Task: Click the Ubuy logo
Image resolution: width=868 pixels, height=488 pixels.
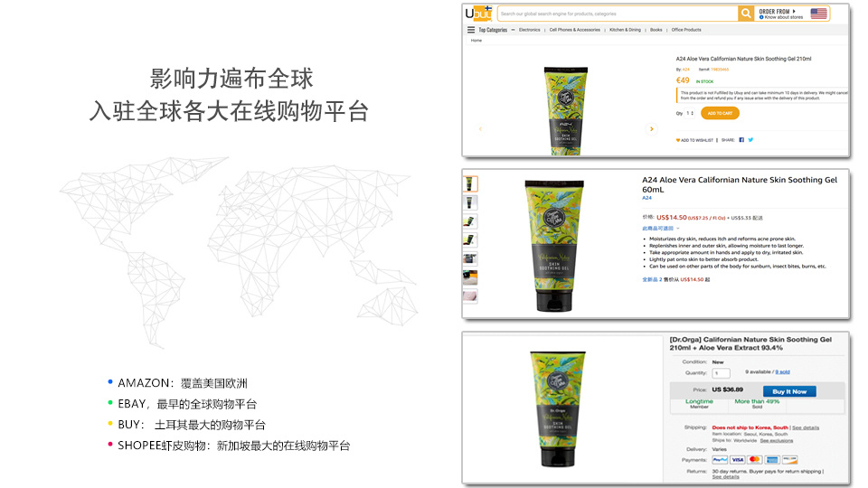Action: 477,14
